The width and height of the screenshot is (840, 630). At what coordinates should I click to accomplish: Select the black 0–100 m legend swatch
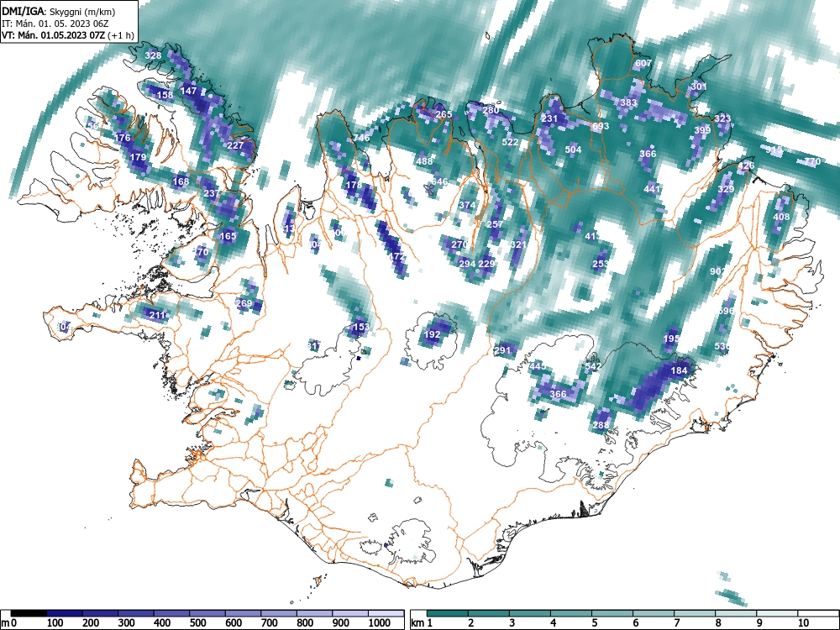(29, 613)
